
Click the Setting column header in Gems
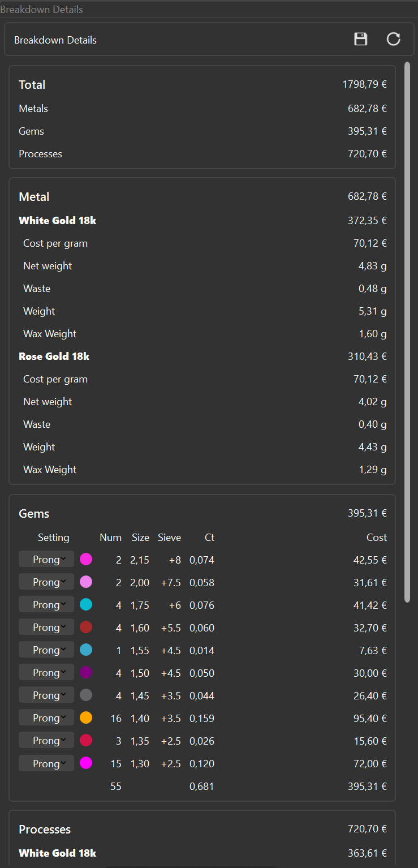pyautogui.click(x=53, y=538)
